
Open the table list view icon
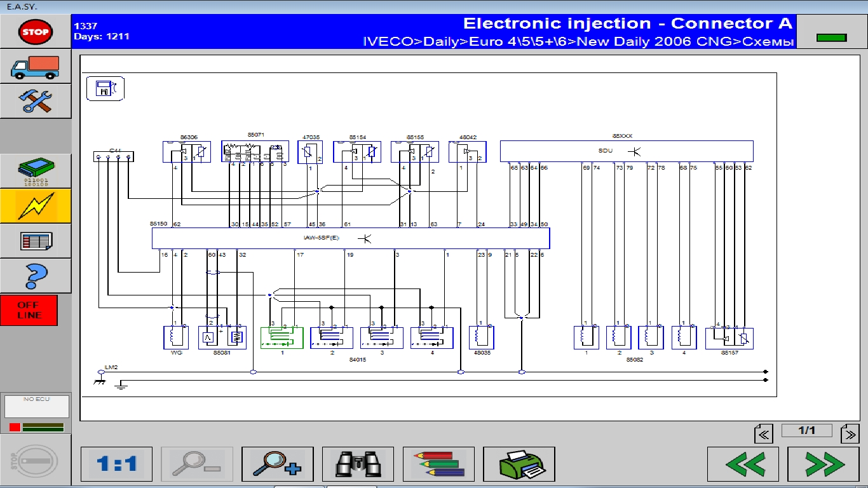36,241
